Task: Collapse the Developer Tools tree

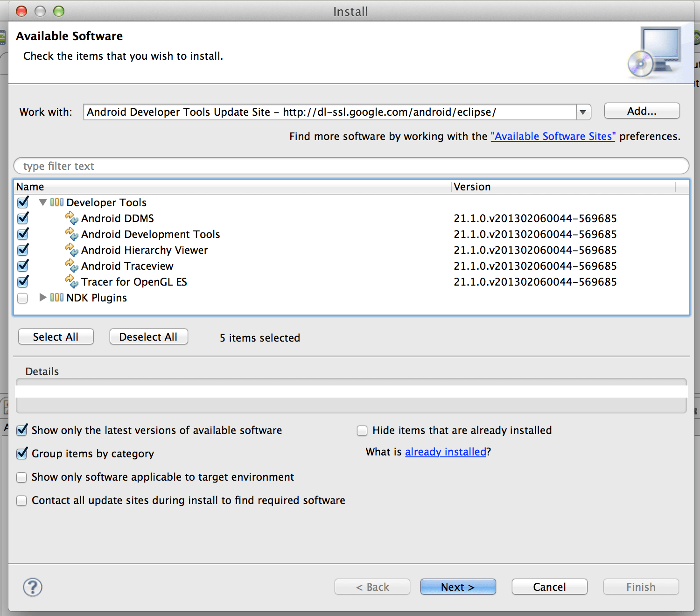Action: (42, 202)
